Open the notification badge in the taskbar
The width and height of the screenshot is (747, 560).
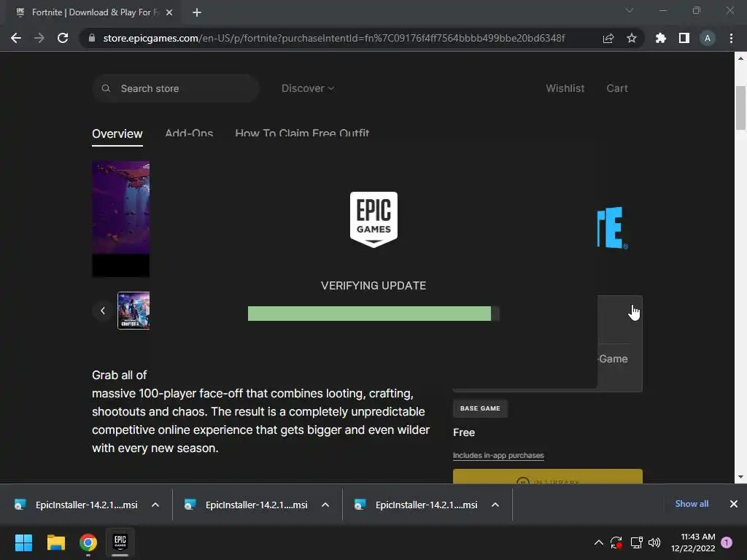[727, 542]
